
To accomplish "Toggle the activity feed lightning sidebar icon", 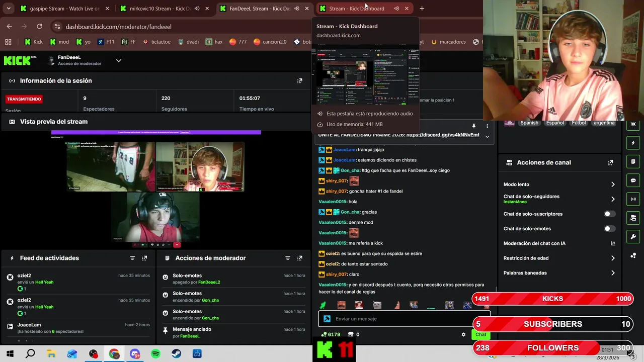I will (633, 143).
